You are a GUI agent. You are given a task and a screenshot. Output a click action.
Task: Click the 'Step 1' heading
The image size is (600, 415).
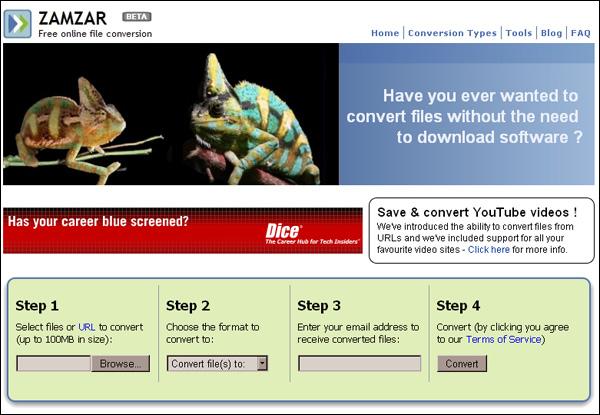(x=37, y=306)
